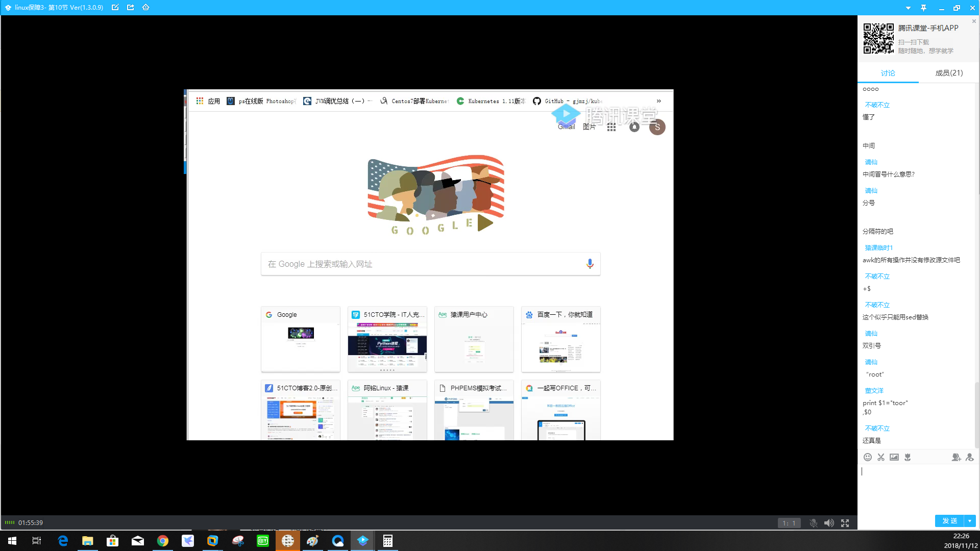Toggle the muted microphone icon
The image size is (980, 551).
coord(814,523)
